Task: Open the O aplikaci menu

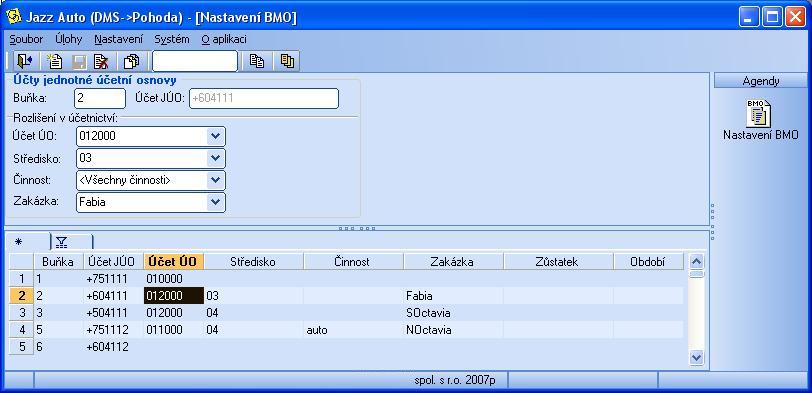Action: (224, 39)
